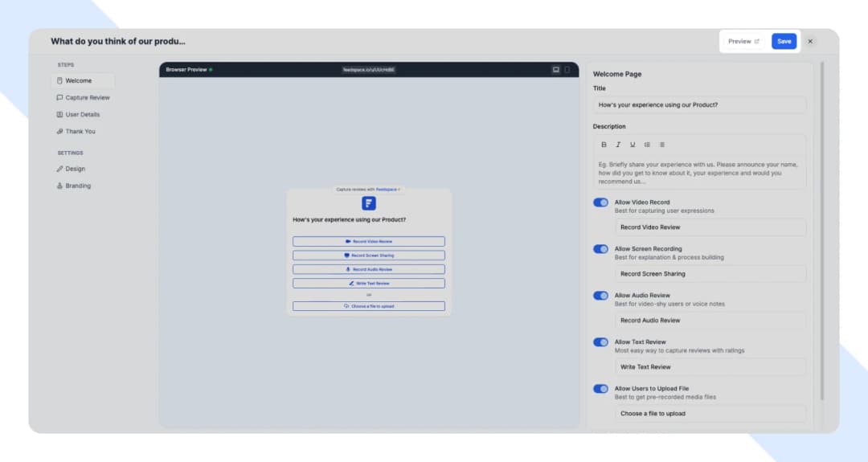Switch browser preview to desktop view

click(556, 70)
